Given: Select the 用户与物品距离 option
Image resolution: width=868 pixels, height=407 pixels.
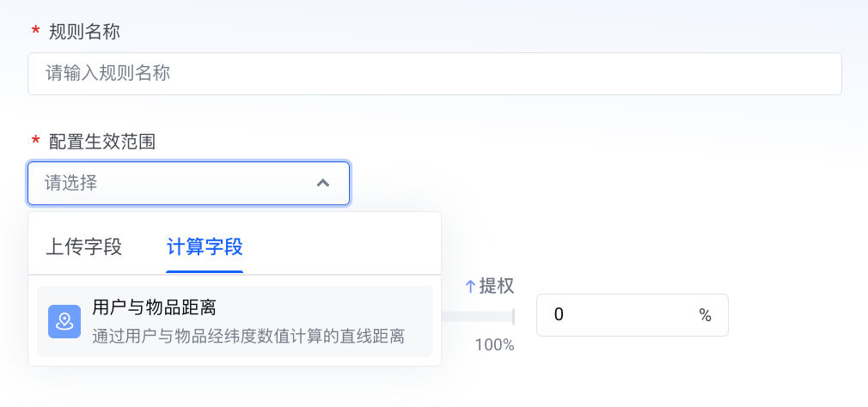Looking at the screenshot, I should tap(235, 321).
